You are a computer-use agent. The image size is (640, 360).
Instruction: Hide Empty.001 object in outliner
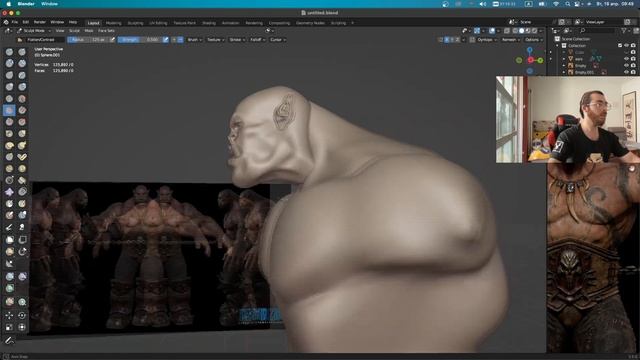tap(627, 72)
